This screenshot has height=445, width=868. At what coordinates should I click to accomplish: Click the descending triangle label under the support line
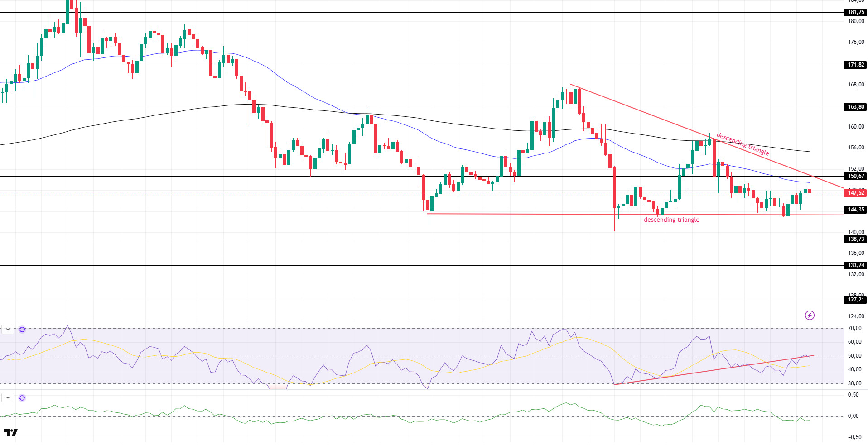671,220
